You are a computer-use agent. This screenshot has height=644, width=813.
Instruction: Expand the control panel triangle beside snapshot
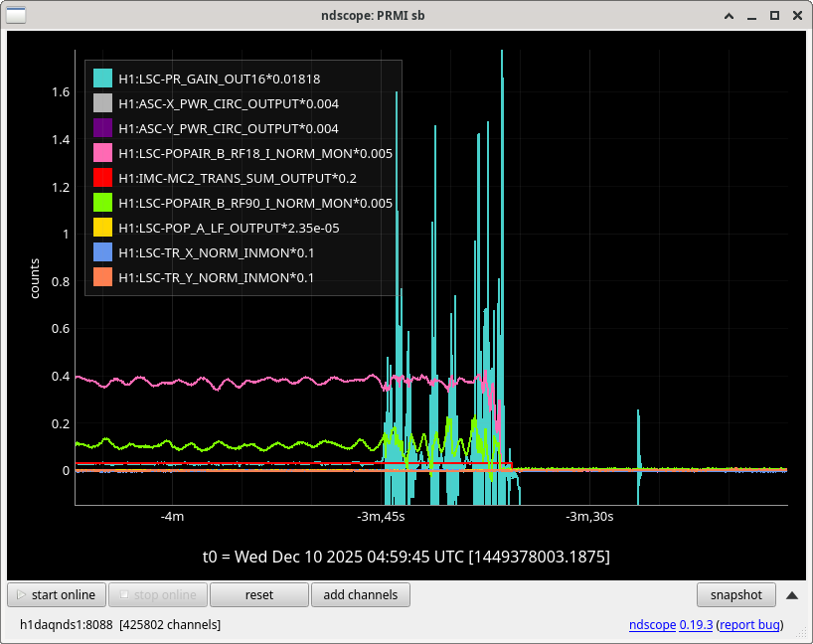point(791,595)
